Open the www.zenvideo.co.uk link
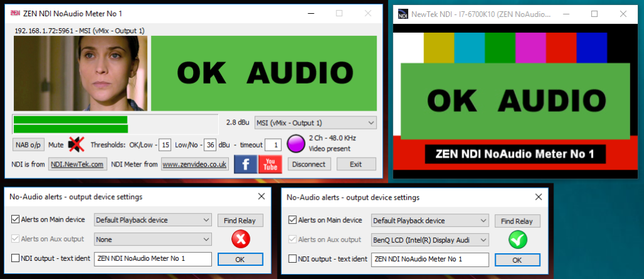This screenshot has width=644, height=279. click(x=194, y=164)
